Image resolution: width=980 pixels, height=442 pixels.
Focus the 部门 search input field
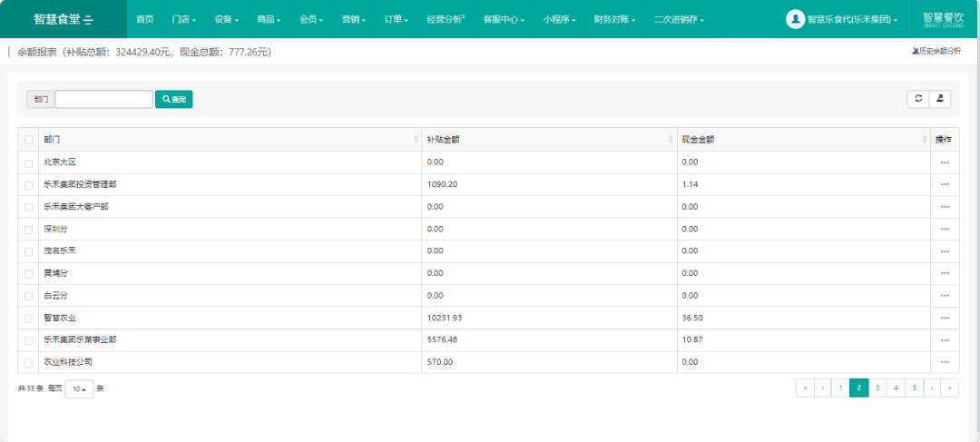point(103,99)
